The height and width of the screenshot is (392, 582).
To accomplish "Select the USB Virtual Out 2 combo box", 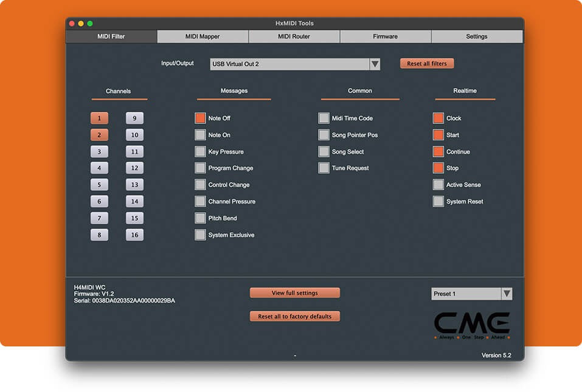I will point(289,64).
